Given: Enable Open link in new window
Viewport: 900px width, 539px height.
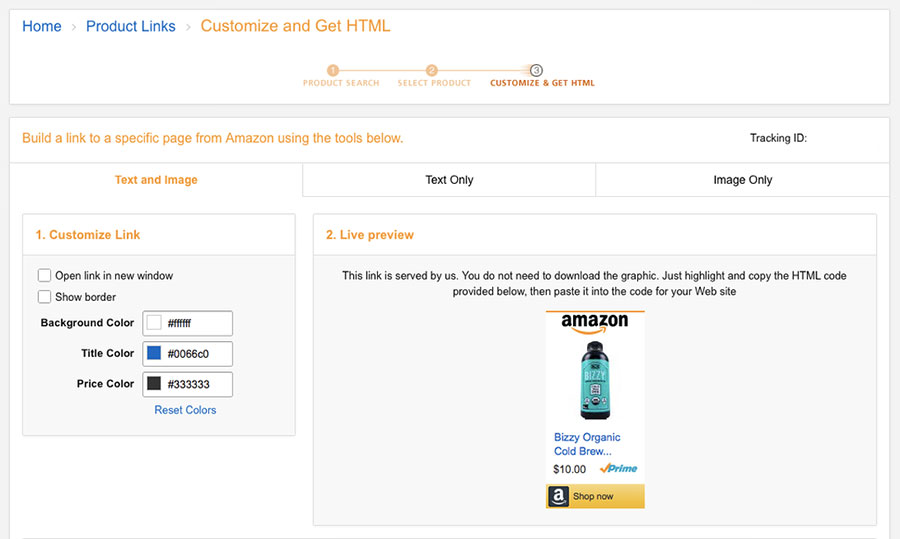Looking at the screenshot, I should tap(44, 275).
